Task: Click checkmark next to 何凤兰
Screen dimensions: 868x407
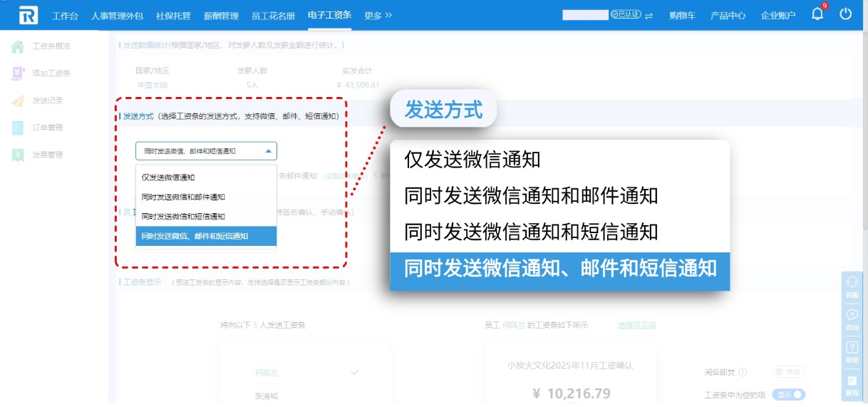Action: (355, 372)
